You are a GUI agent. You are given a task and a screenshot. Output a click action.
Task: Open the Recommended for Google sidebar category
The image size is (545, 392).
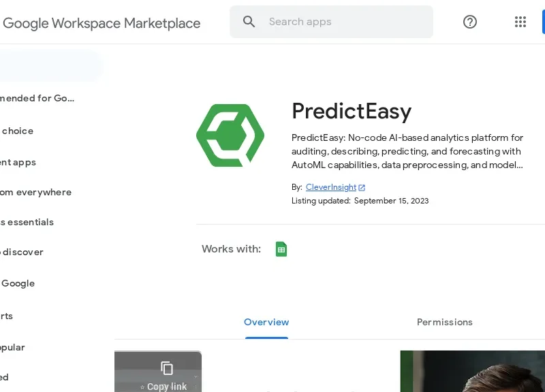[x=37, y=98]
